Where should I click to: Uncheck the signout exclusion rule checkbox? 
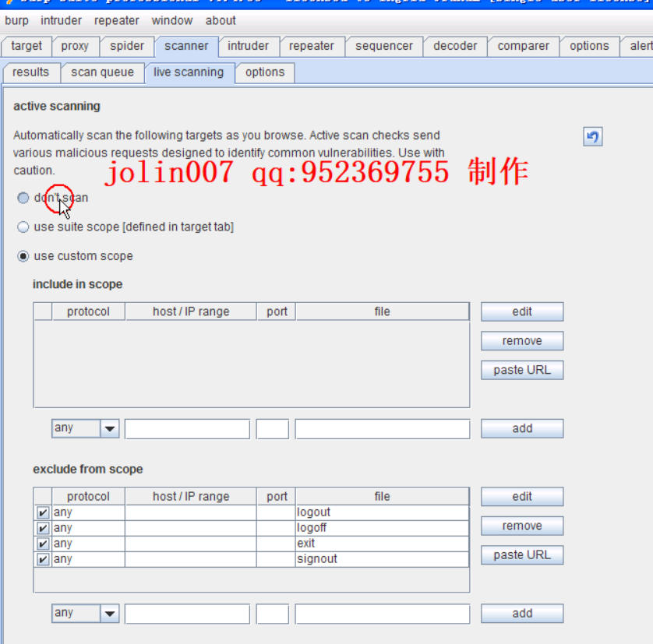43,559
